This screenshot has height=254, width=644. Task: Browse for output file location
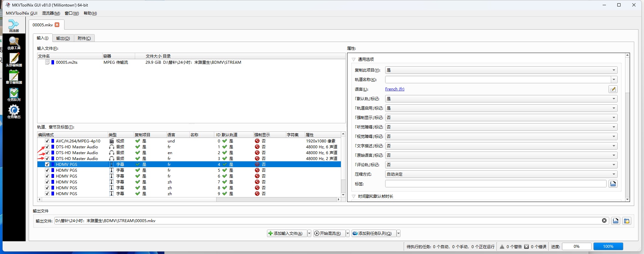(616, 221)
